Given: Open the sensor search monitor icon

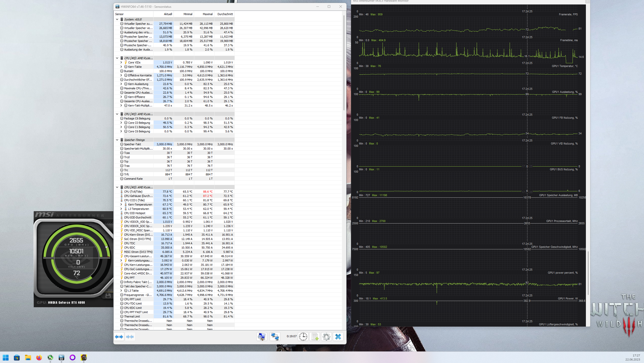Looking at the screenshot, I should [x=262, y=337].
